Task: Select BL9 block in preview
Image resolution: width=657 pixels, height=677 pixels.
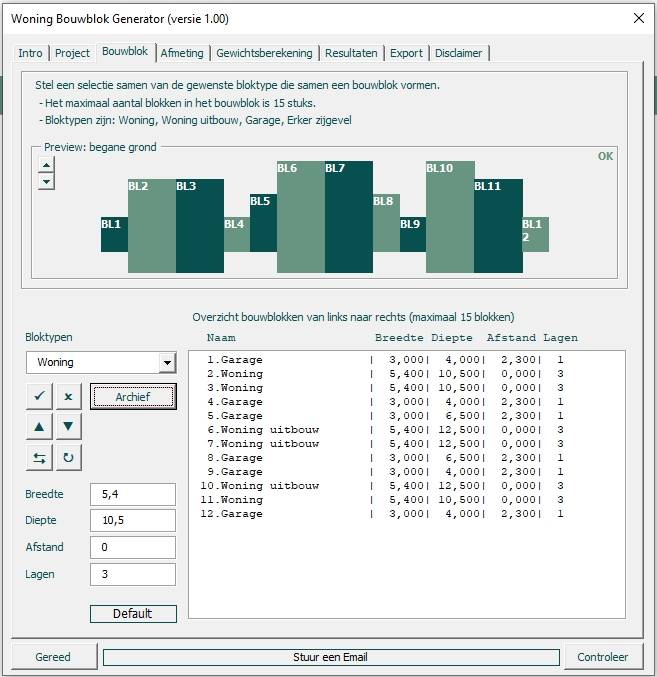Action: pyautogui.click(x=413, y=234)
